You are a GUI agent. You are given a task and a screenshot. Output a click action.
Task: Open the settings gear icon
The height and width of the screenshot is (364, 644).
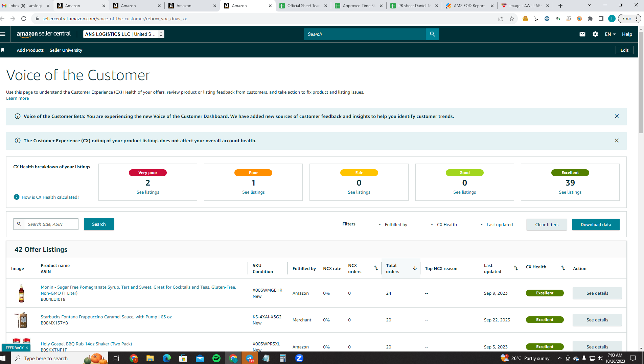(595, 34)
